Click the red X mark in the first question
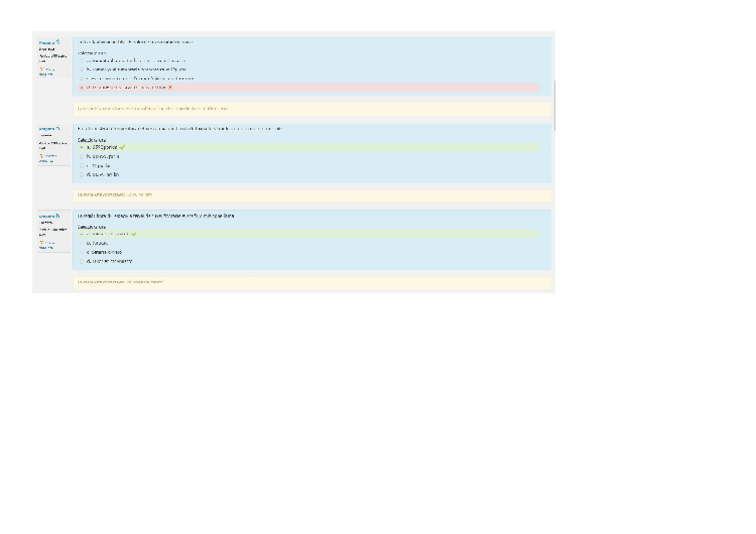The image size is (756, 534). (170, 87)
